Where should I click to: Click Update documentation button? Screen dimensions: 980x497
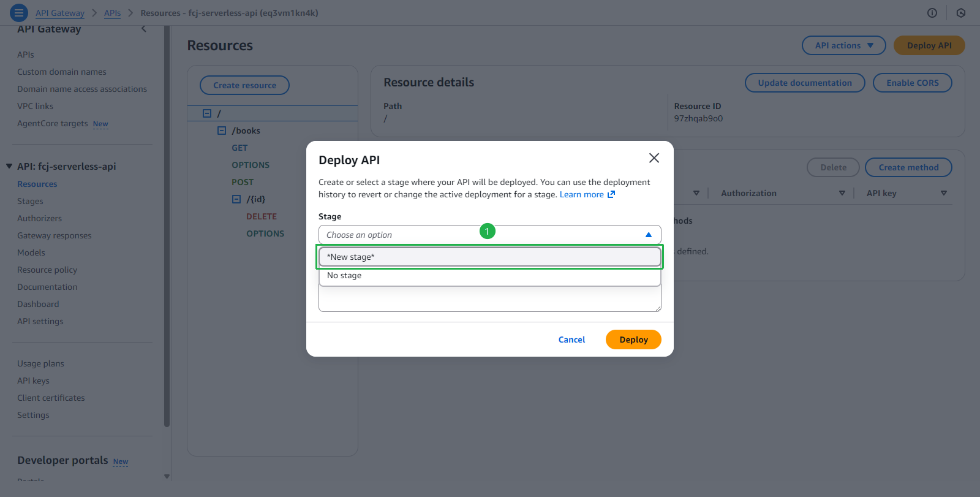point(805,83)
